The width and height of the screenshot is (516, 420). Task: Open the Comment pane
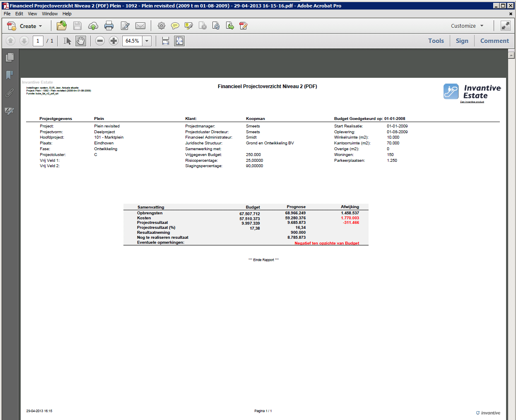[494, 41]
